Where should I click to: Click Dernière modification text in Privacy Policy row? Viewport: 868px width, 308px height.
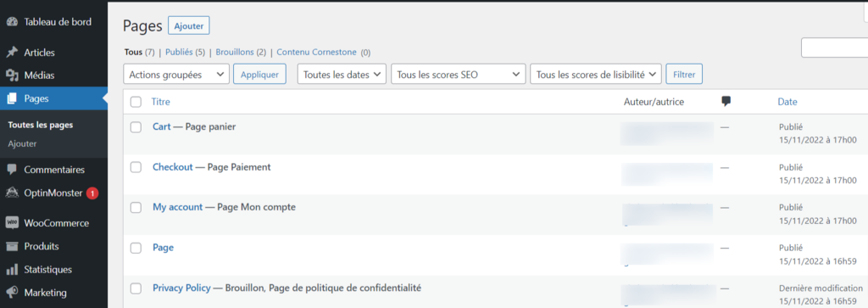click(x=821, y=288)
